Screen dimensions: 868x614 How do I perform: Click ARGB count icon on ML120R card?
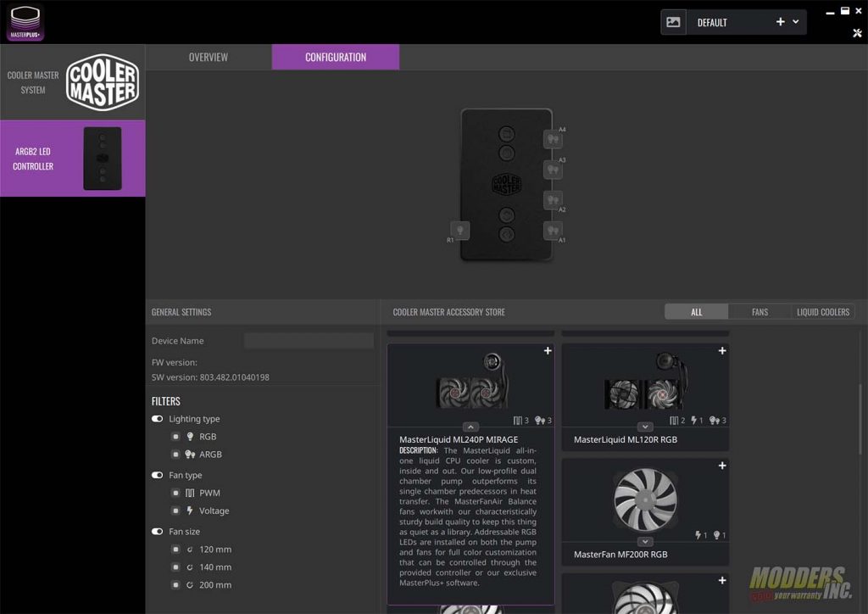tap(715, 421)
